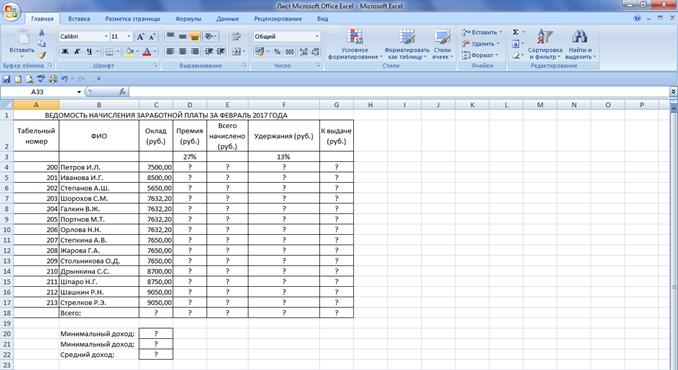
Task: Open the font size 11 dropdown
Action: click(129, 36)
